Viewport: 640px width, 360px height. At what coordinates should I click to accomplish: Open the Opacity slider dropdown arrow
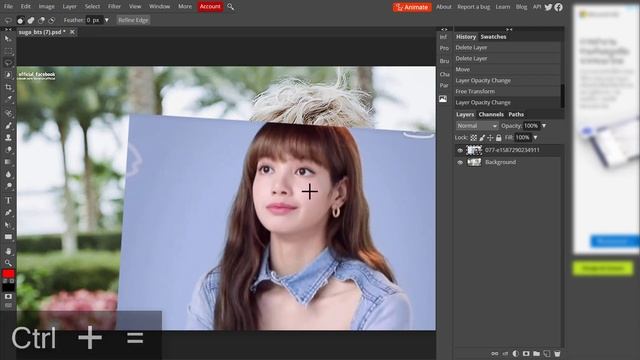coord(544,126)
